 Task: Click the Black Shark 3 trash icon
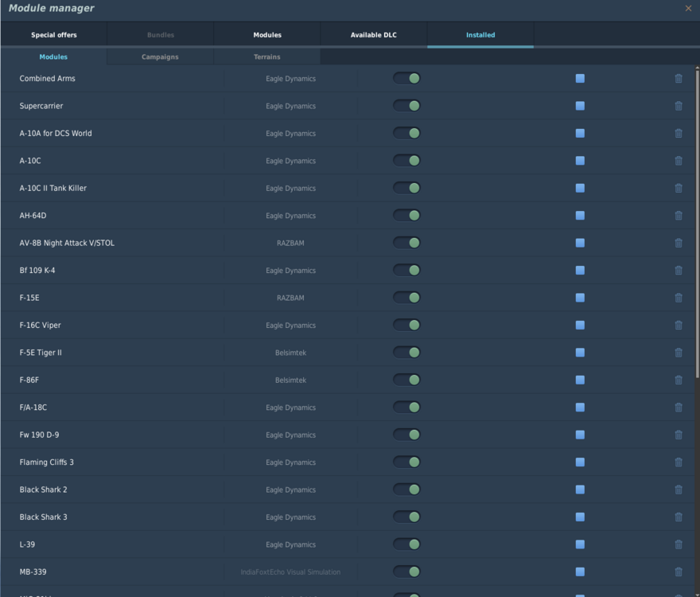pyautogui.click(x=678, y=517)
